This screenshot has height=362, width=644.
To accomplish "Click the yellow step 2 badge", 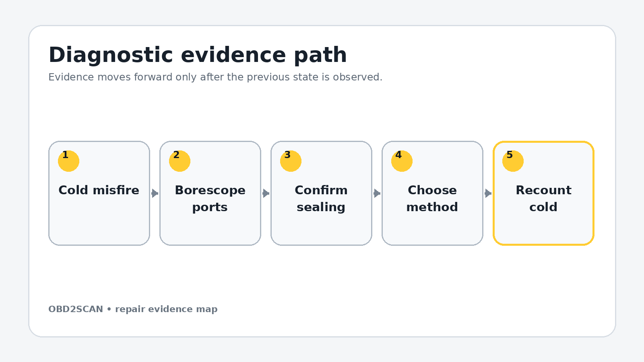I will 180,161.
